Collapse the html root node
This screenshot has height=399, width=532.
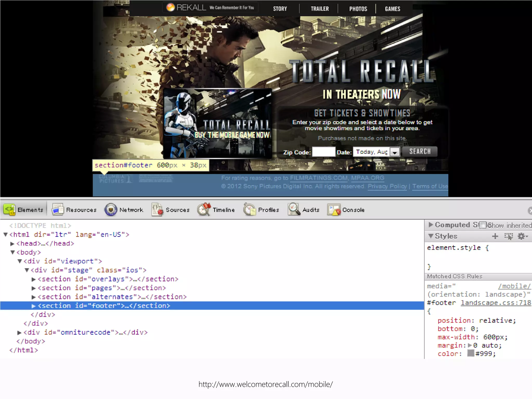tap(5, 235)
